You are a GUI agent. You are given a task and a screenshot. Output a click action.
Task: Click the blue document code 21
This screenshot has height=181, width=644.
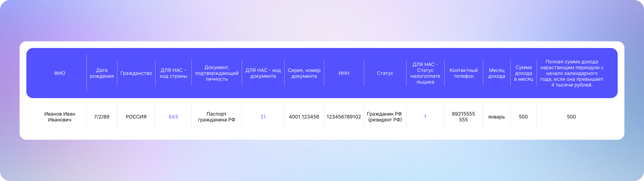[x=263, y=117]
